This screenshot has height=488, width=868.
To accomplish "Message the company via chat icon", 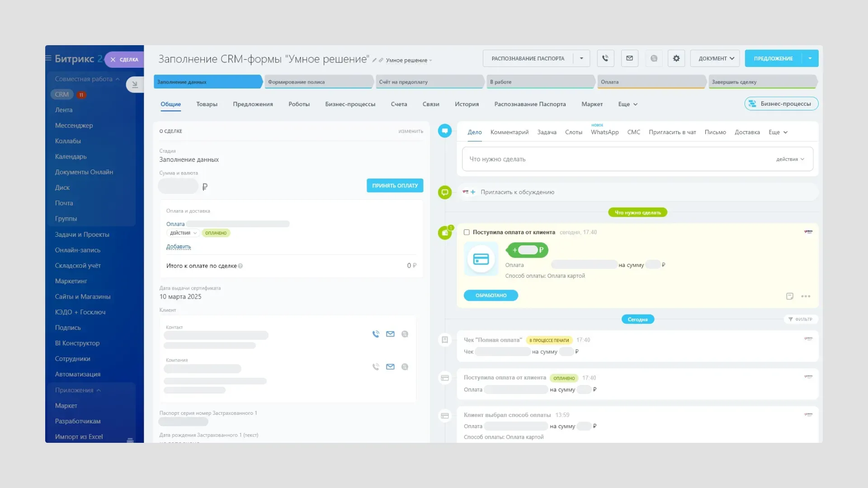I will coord(405,367).
